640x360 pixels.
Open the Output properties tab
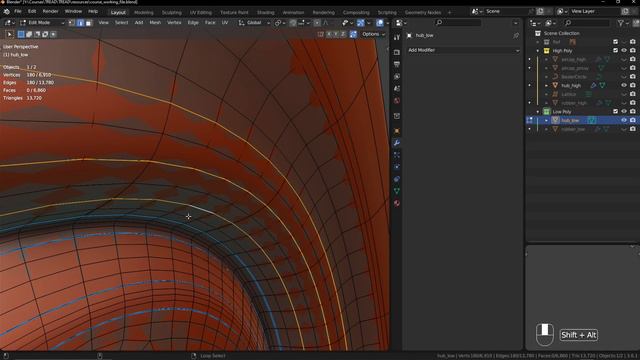397,64
